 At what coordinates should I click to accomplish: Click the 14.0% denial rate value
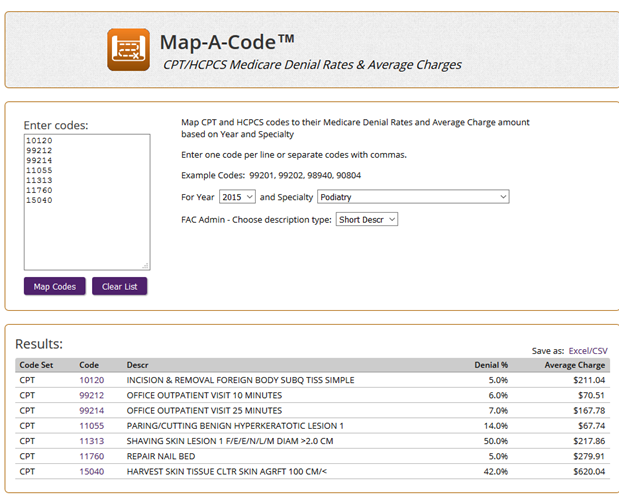point(496,426)
